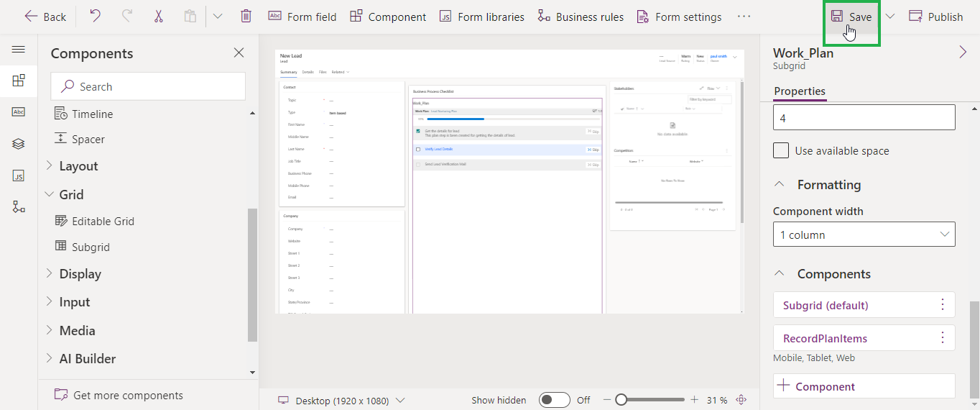980x410 pixels.
Task: Open Form settings from the toolbar
Action: (679, 17)
